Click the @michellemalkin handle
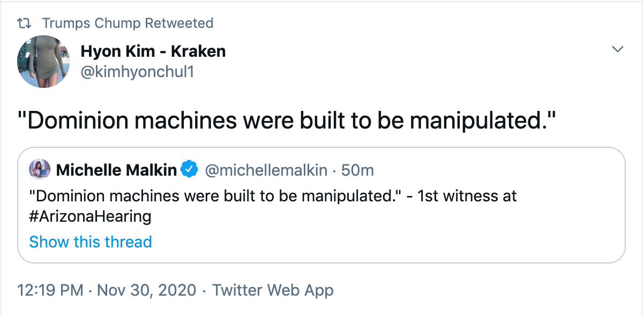The height and width of the screenshot is (316, 644). 266,170
